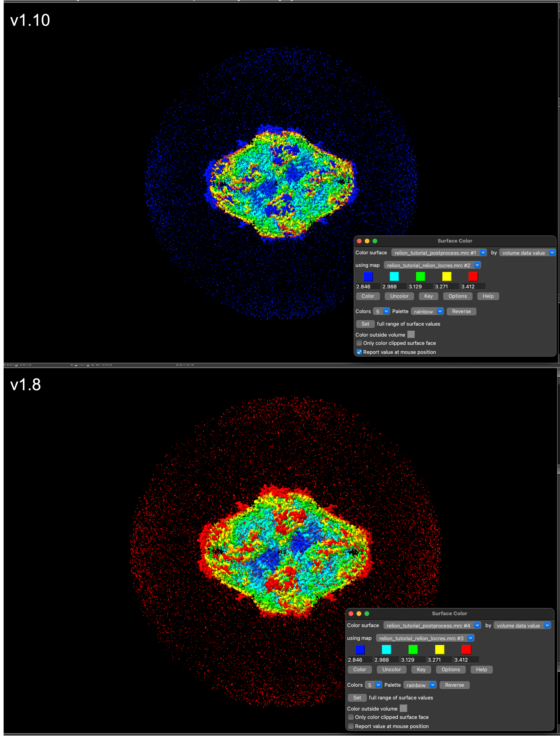Open the 'volume data value' dropdown in the v1.10 dialog
Viewport: 560px width, 736px height.
point(527,253)
